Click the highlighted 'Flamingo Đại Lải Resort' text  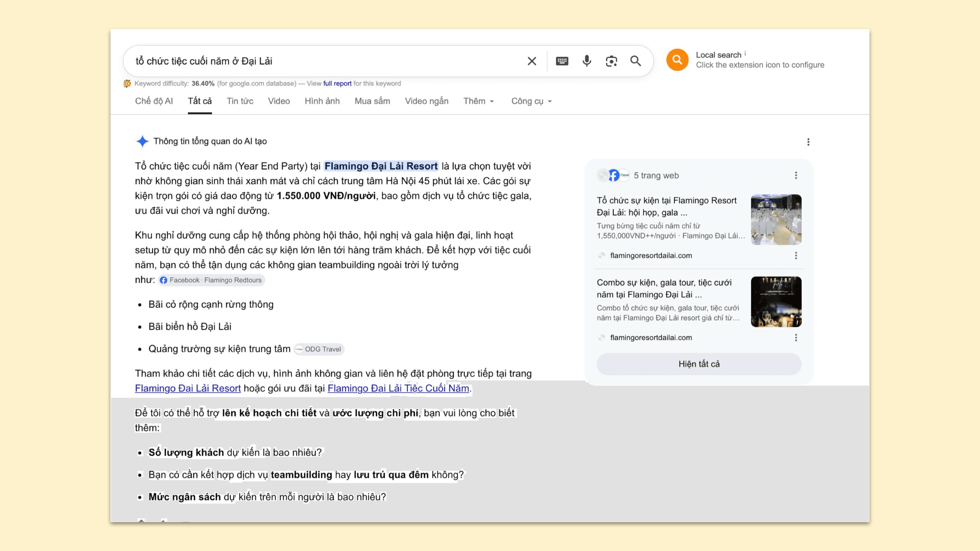(381, 166)
